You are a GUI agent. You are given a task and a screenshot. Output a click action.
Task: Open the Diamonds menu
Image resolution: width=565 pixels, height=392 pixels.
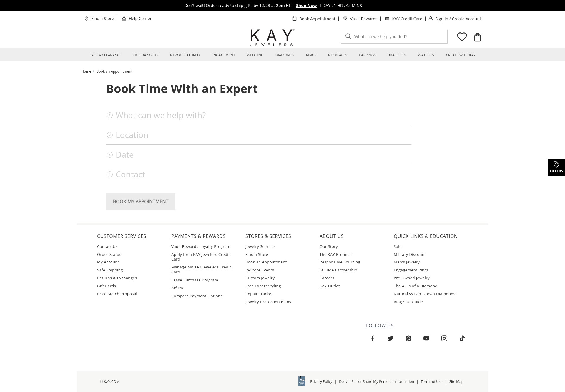click(285, 55)
